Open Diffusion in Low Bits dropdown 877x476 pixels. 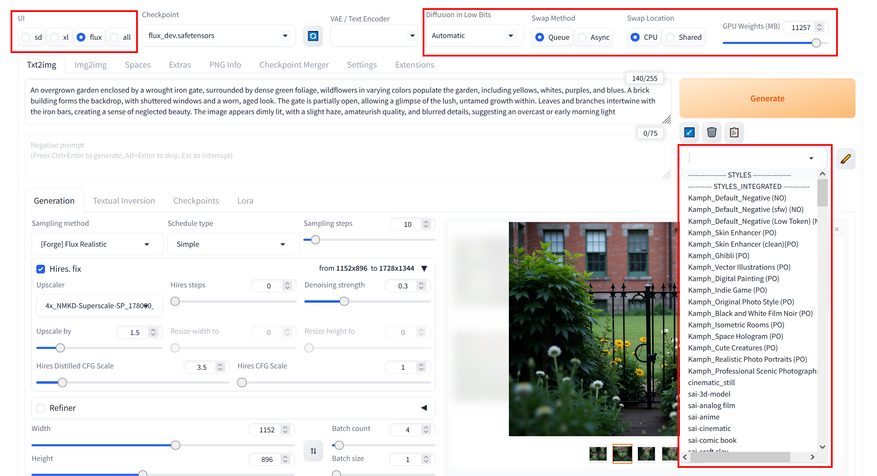473,36
